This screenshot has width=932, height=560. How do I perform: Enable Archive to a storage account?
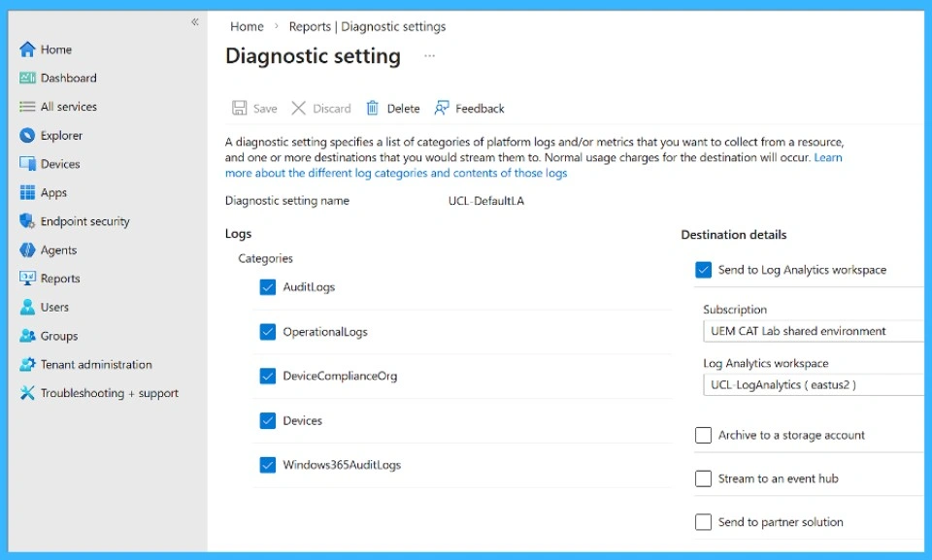click(x=703, y=435)
